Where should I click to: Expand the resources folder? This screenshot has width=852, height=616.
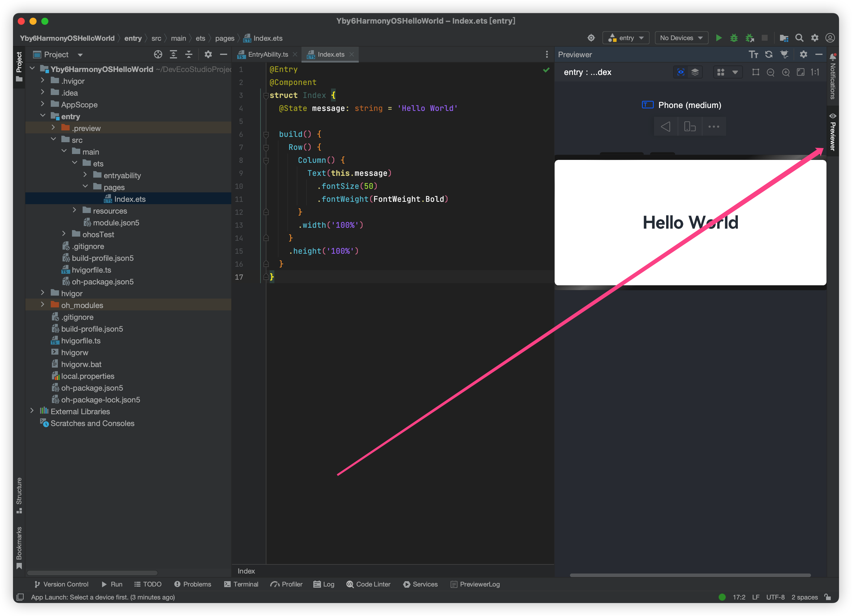click(74, 211)
